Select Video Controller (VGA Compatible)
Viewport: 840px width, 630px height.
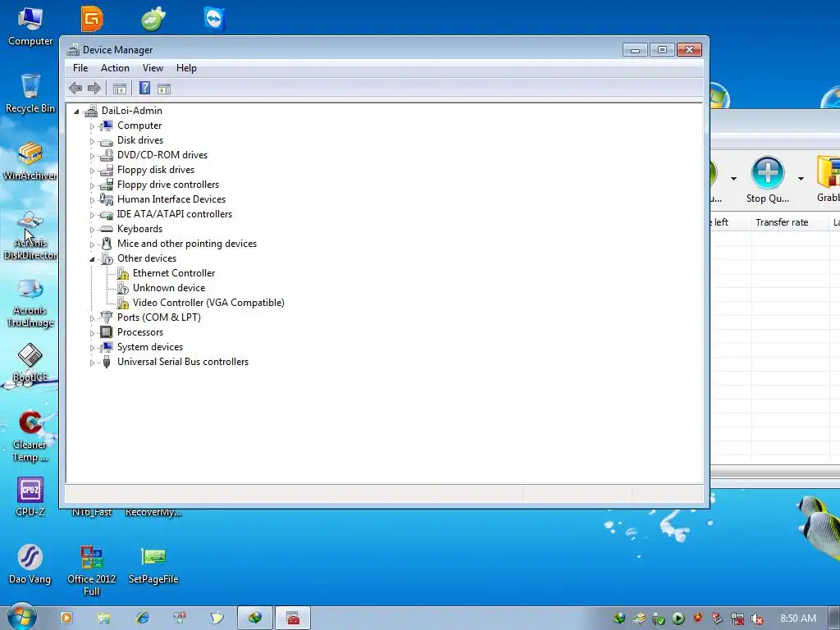(208, 303)
